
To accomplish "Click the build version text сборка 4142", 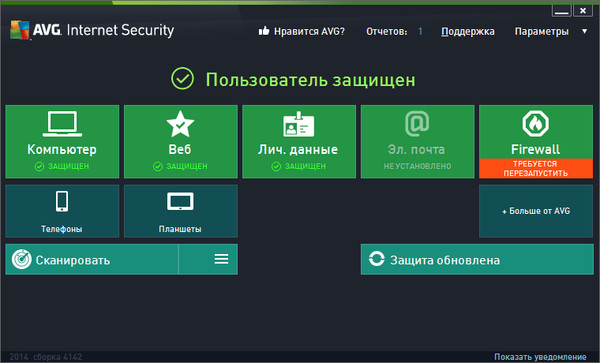I will click(x=57, y=357).
